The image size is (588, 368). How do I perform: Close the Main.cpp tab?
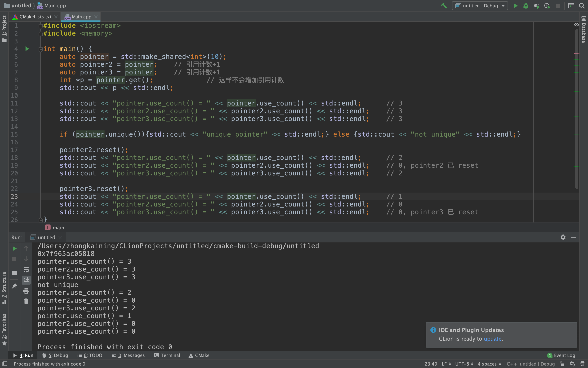click(96, 17)
